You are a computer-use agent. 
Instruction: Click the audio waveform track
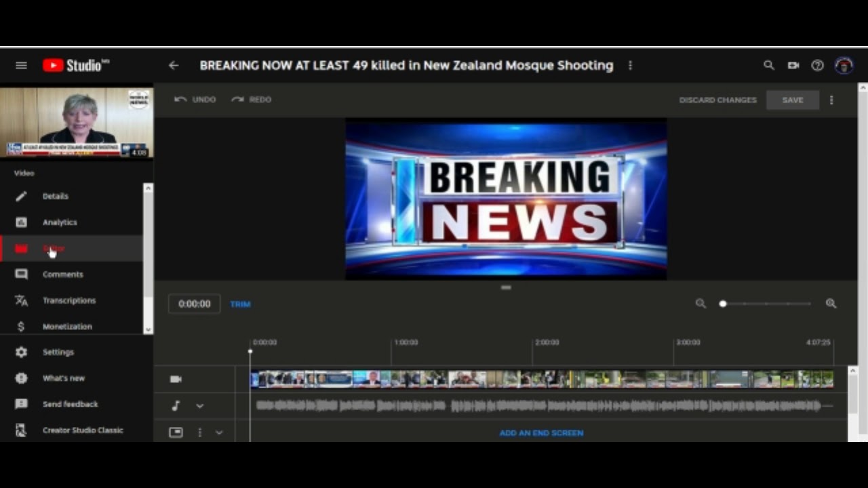[545, 406]
